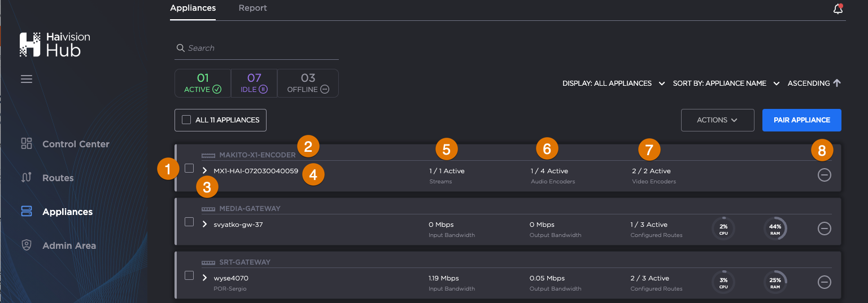Click the notification bell icon
This screenshot has width=868, height=303.
click(x=838, y=9)
